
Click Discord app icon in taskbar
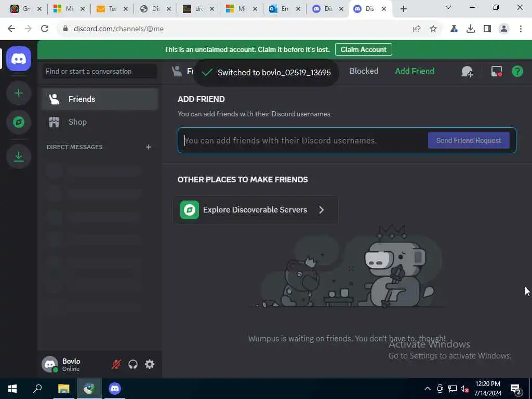(x=115, y=389)
